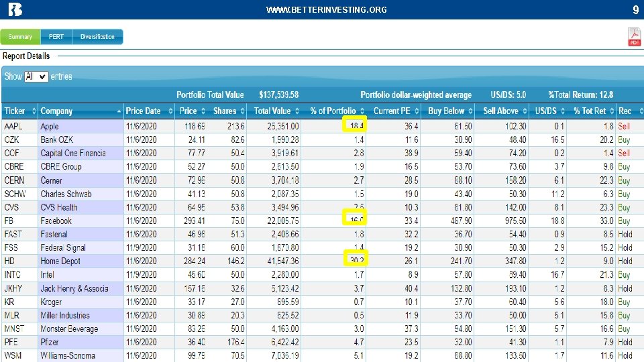Select the Bank OZK company cell
Viewport: 644px width, 362px height.
(x=80, y=140)
